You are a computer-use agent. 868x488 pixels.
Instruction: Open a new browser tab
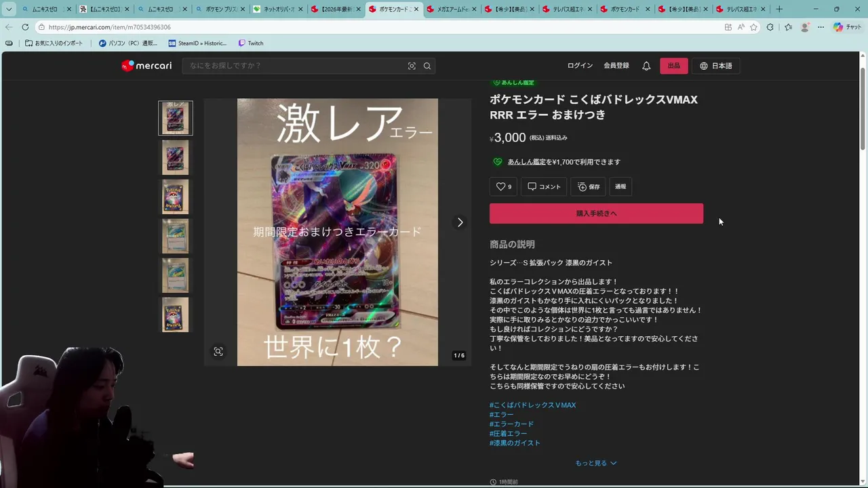779,9
